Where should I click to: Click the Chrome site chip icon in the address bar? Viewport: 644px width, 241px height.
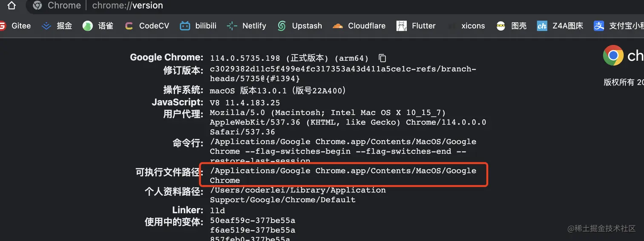pos(37,6)
